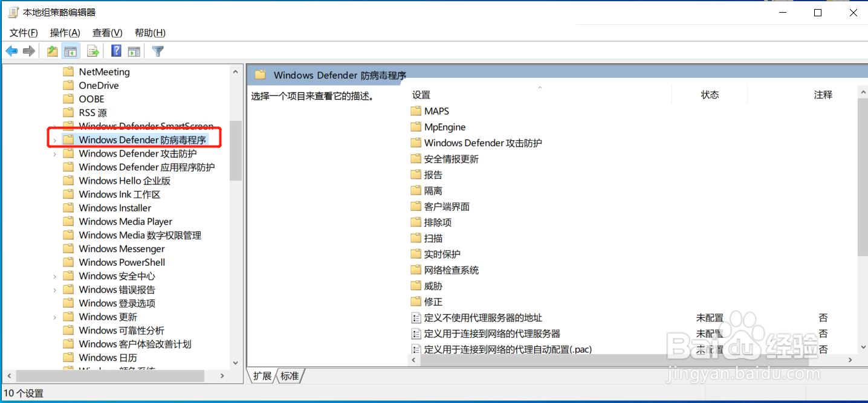868x403 pixels.
Task: Click the 安全情报更新 folder icon
Action: (x=416, y=159)
